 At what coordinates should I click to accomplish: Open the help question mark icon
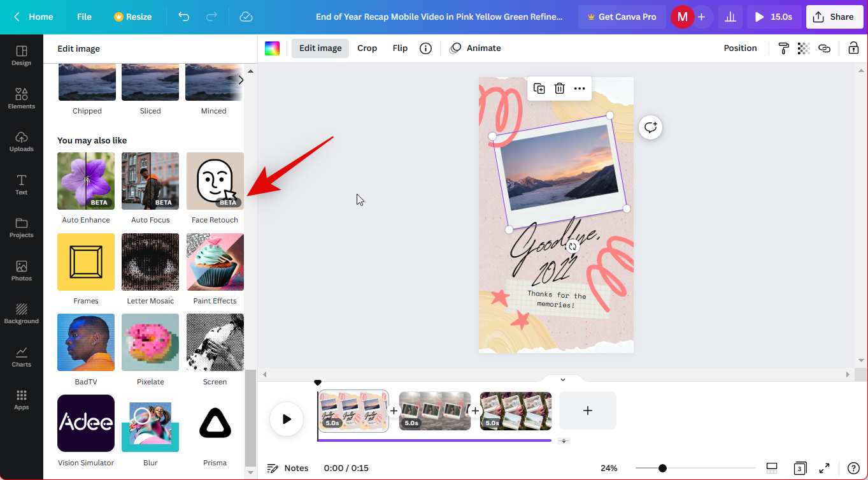point(853,468)
